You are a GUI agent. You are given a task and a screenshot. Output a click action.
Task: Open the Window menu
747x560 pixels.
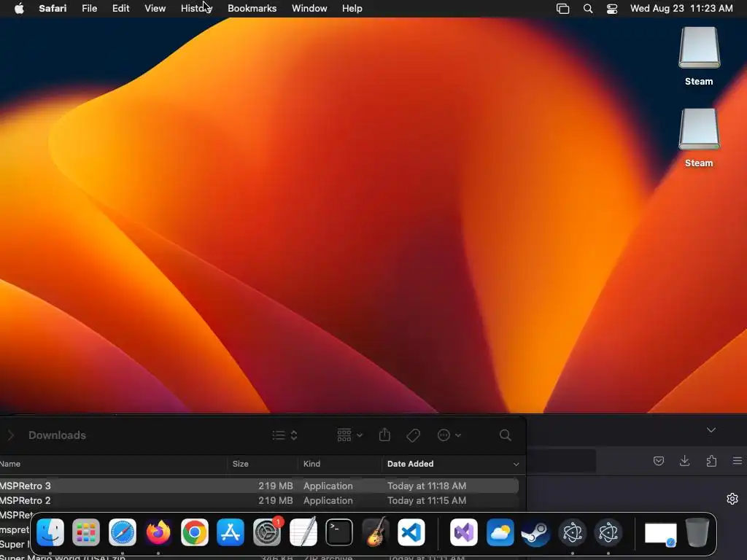click(309, 9)
